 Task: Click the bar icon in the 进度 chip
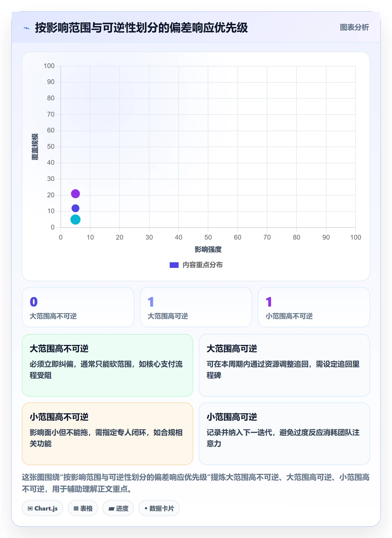[x=111, y=509]
